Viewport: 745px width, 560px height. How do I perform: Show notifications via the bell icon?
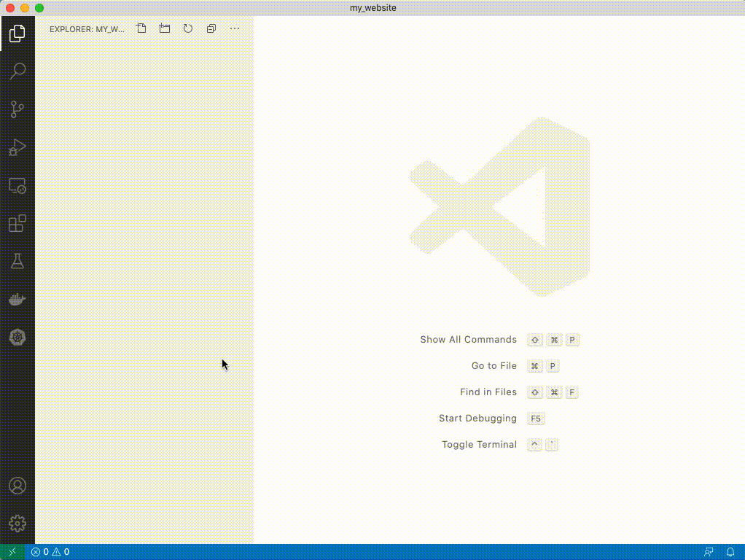[x=730, y=552]
